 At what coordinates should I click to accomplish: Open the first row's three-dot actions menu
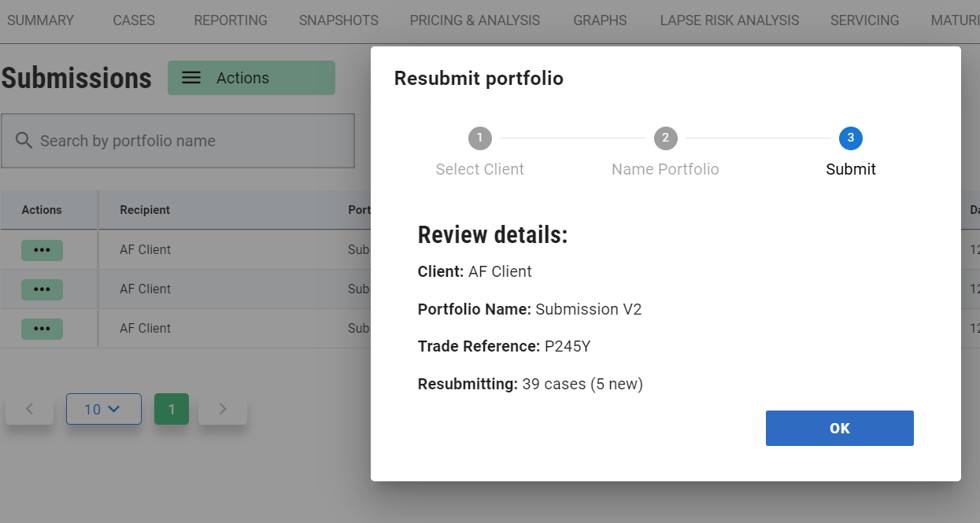[x=42, y=250]
